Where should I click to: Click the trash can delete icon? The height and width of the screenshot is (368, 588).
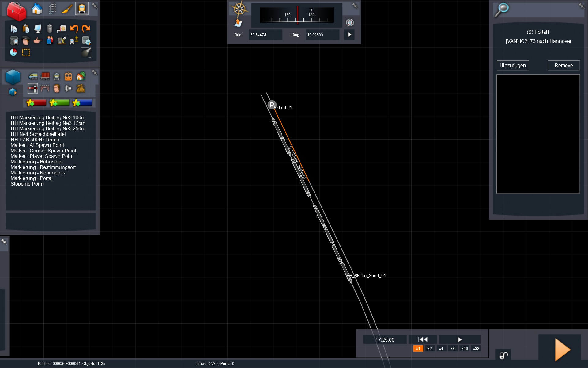tap(50, 29)
